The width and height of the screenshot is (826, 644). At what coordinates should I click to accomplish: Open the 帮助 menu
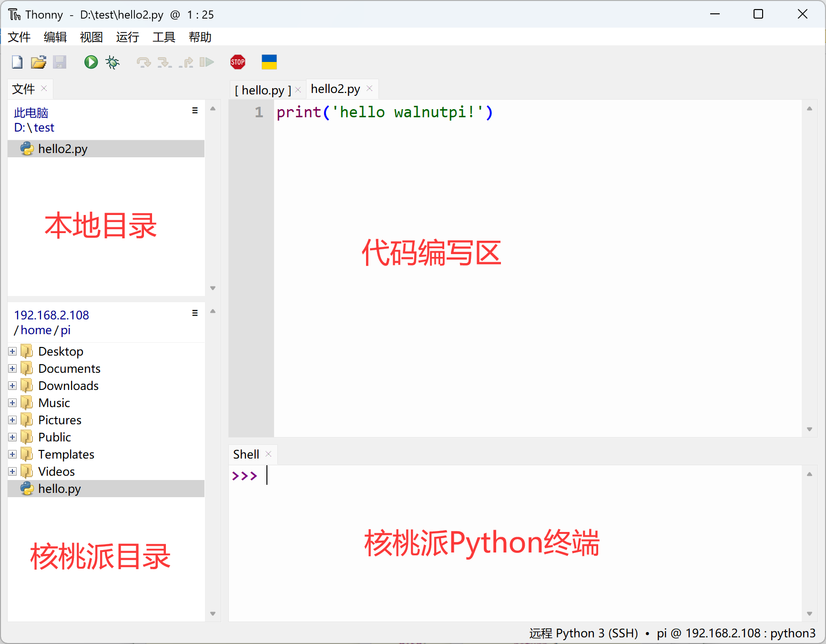coord(200,37)
